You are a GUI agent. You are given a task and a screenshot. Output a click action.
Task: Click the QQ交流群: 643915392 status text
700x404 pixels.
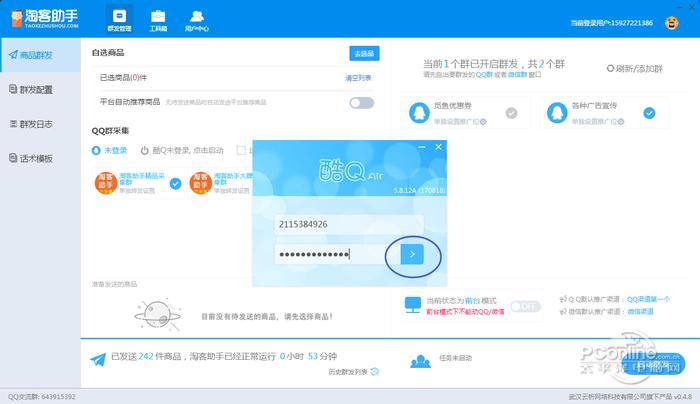pos(42,396)
